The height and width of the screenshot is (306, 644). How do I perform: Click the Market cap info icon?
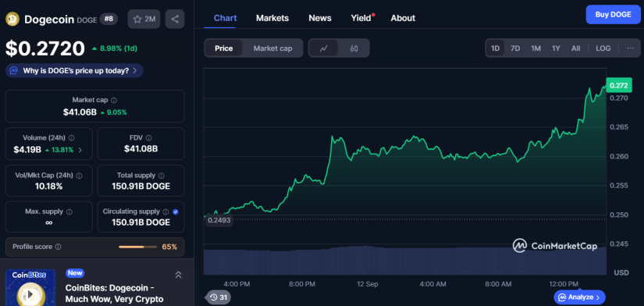(x=114, y=100)
